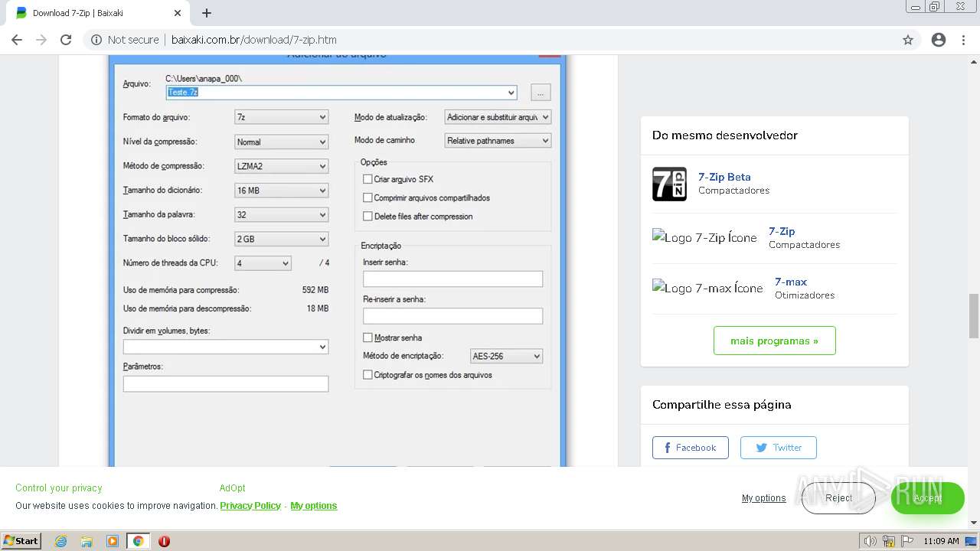Click the action center flag icon
Screen dimensions: 980x551
pyautogui.click(x=907, y=541)
